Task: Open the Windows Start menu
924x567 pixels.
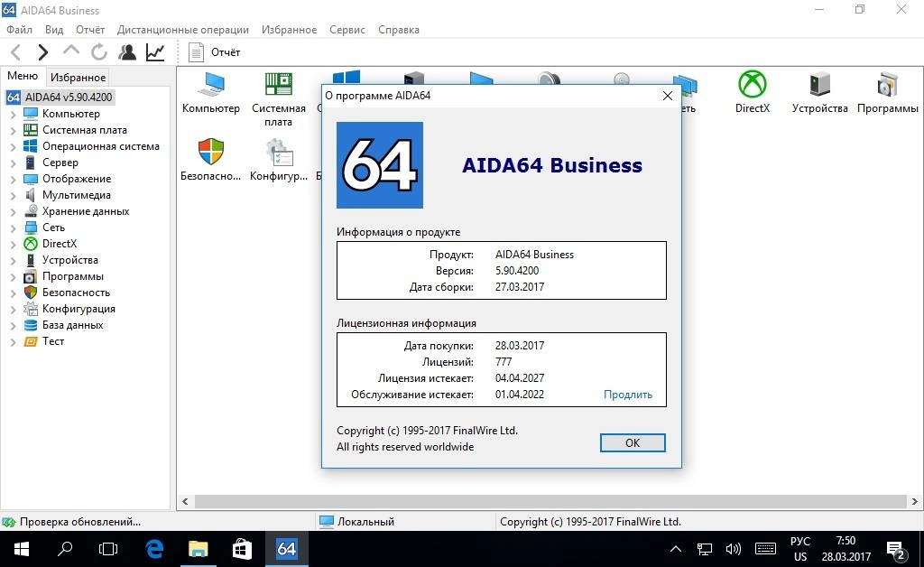Action: tap(22, 549)
